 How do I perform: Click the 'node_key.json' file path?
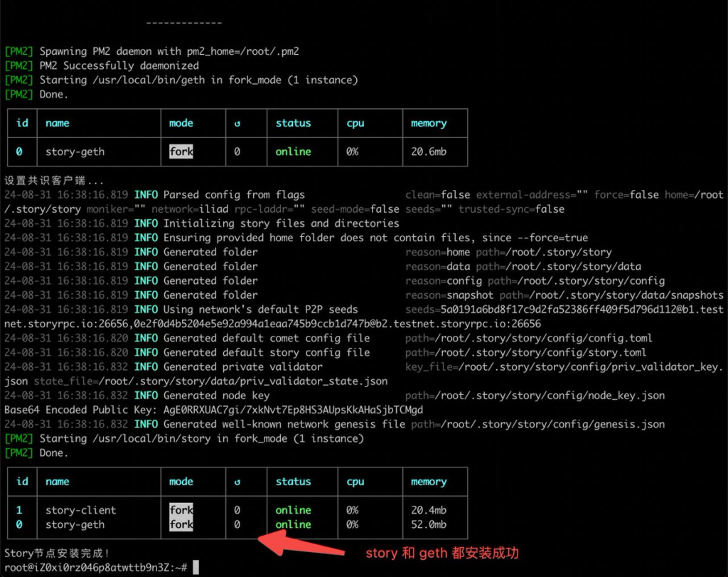click(535, 396)
